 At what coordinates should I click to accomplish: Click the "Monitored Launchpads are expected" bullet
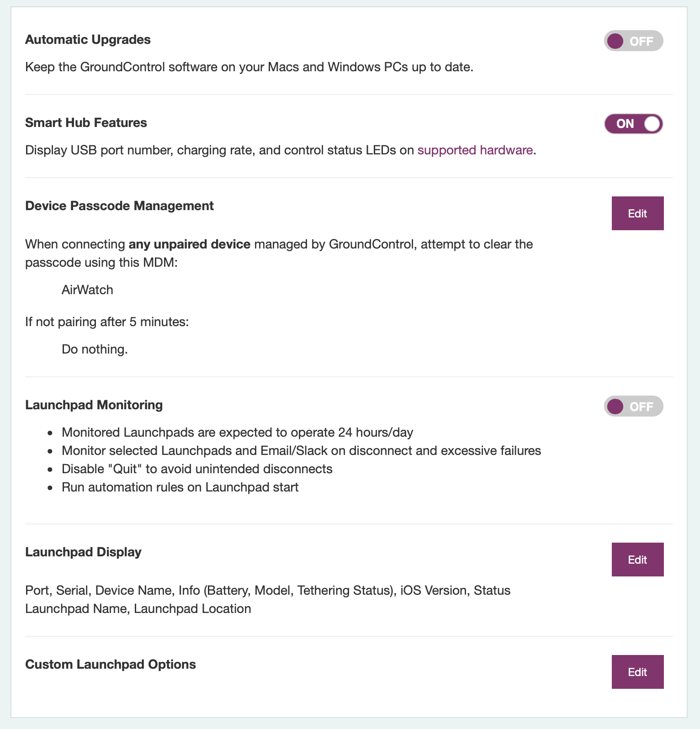(237, 433)
